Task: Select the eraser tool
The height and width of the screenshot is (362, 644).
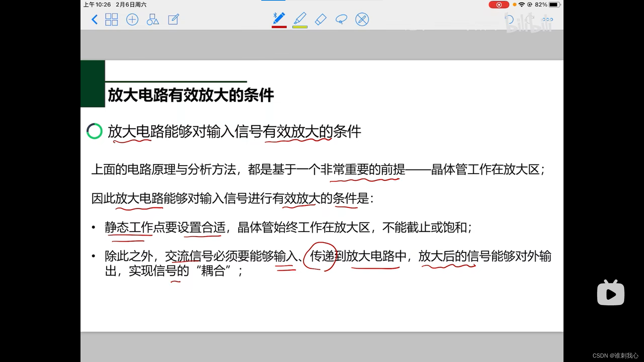Action: [321, 19]
